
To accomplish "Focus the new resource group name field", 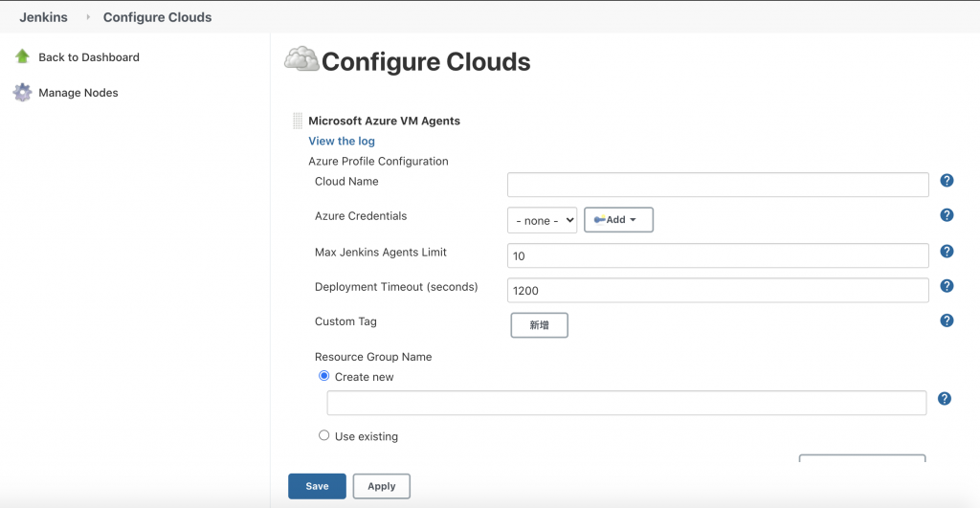I will 626,403.
